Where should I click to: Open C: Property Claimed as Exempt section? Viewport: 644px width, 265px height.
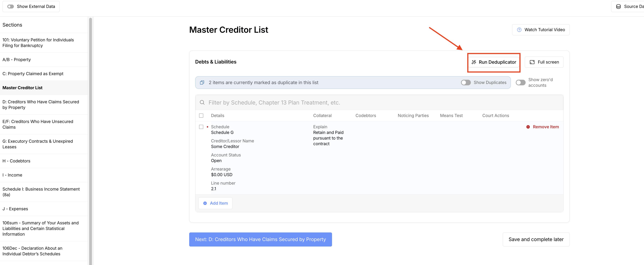[44, 74]
